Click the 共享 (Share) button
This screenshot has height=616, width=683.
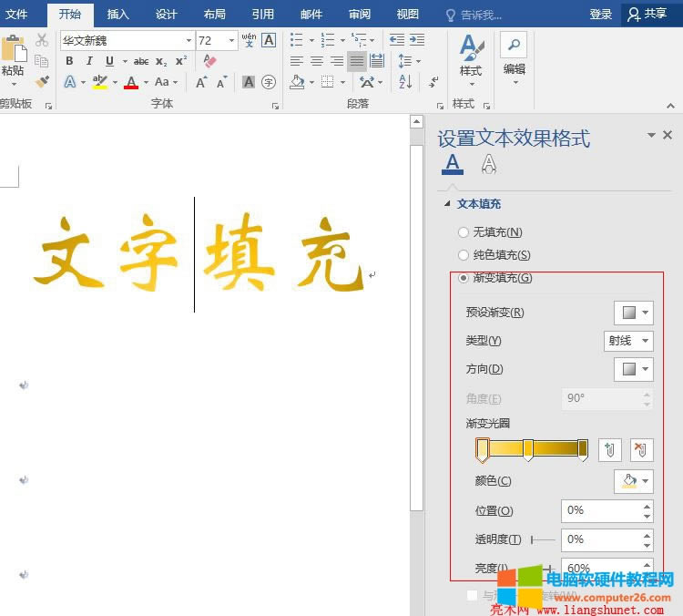coord(647,14)
